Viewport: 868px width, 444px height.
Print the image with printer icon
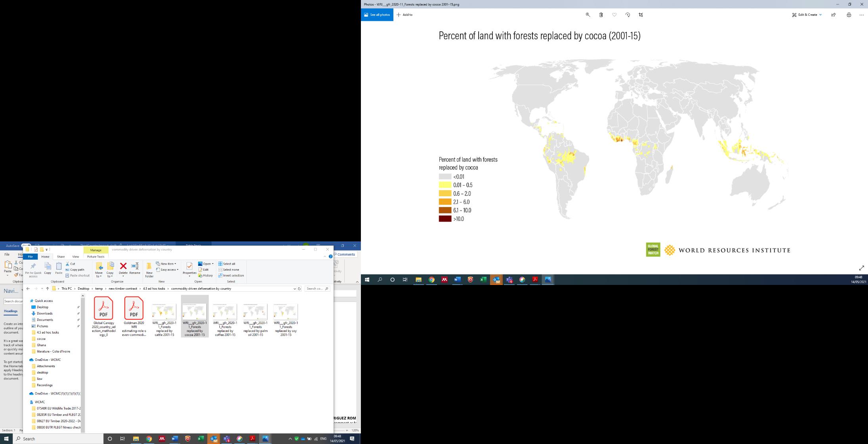pos(849,15)
